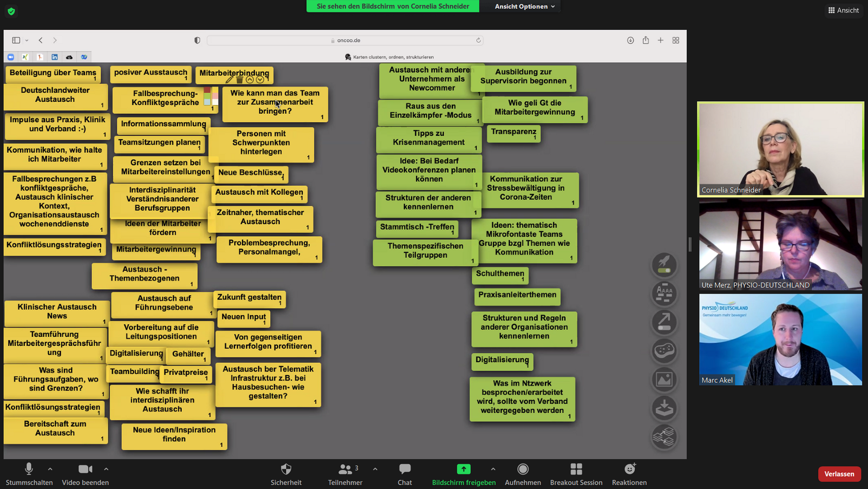Image resolution: width=868 pixels, height=489 pixels.
Task: Click the sponge clean-up icon
Action: coord(664,351)
